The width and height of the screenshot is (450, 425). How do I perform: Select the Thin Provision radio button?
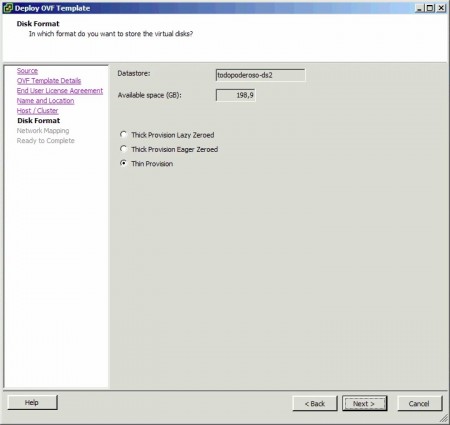point(123,163)
